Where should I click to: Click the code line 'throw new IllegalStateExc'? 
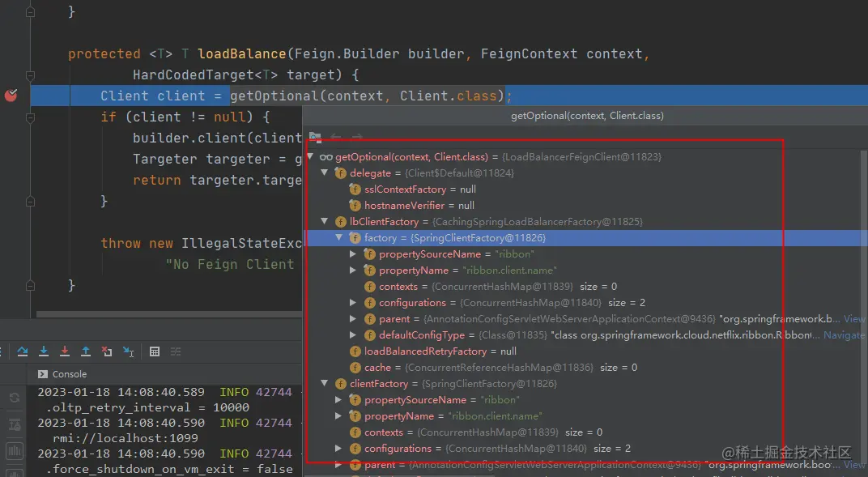coord(201,244)
